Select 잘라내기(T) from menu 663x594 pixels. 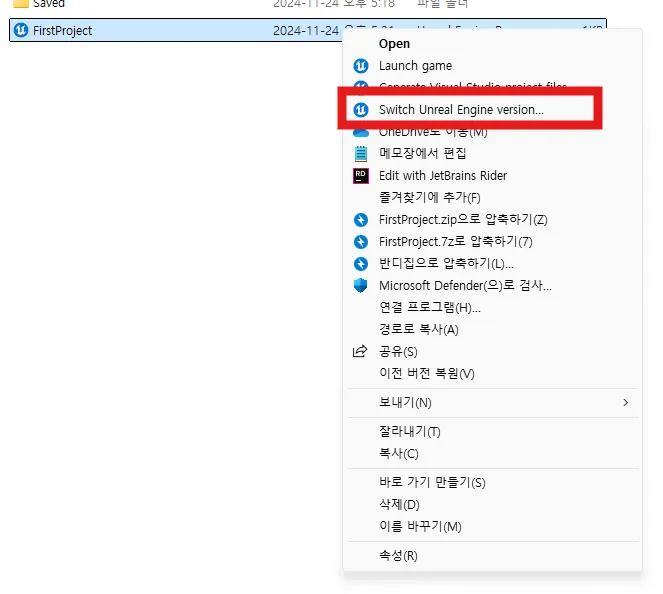[409, 432]
